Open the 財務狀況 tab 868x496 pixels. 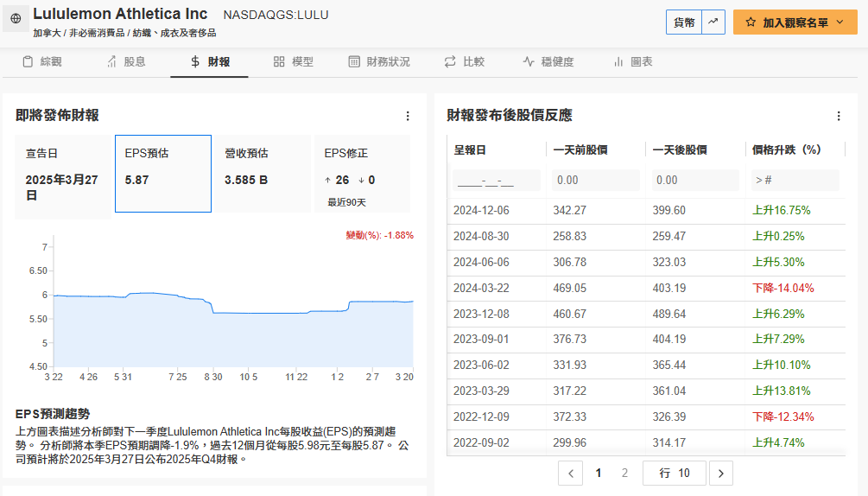[379, 61]
